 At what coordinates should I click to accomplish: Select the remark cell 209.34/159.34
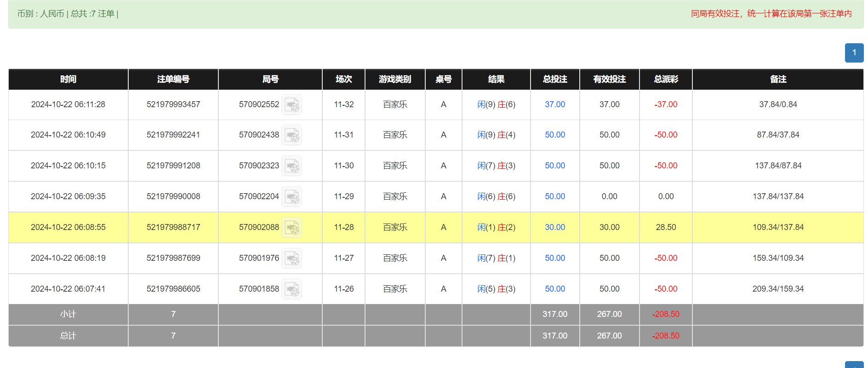coord(777,289)
